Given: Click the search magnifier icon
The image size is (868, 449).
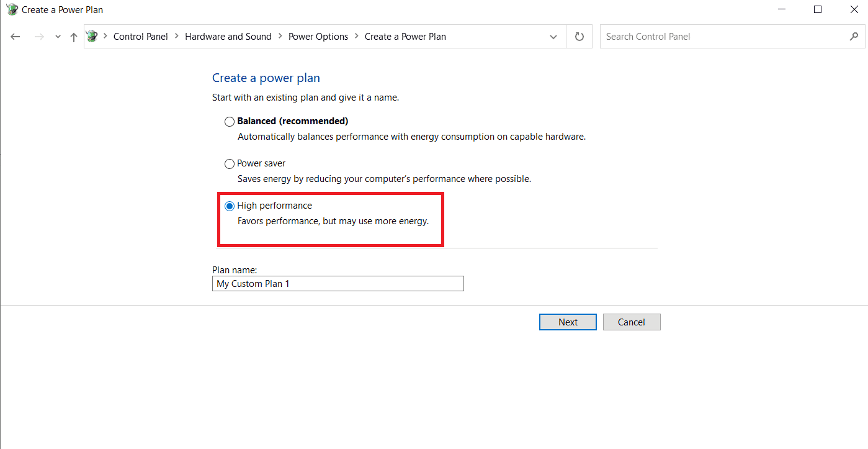Looking at the screenshot, I should 854,37.
